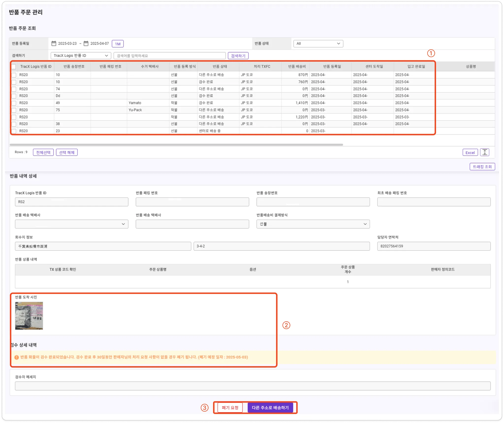Open the 반품배송비 결제방식 선불 dropdown
Screen dimensions: 504x423
(x=313, y=224)
